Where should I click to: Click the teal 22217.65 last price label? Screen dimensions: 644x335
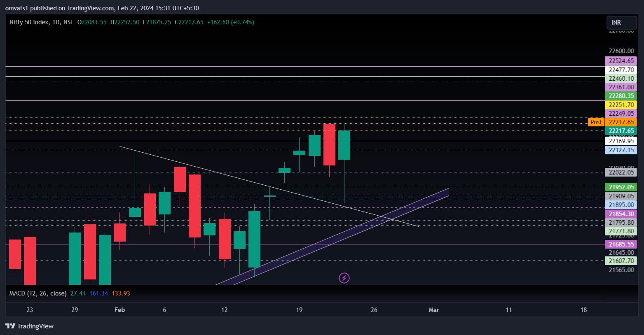point(621,131)
